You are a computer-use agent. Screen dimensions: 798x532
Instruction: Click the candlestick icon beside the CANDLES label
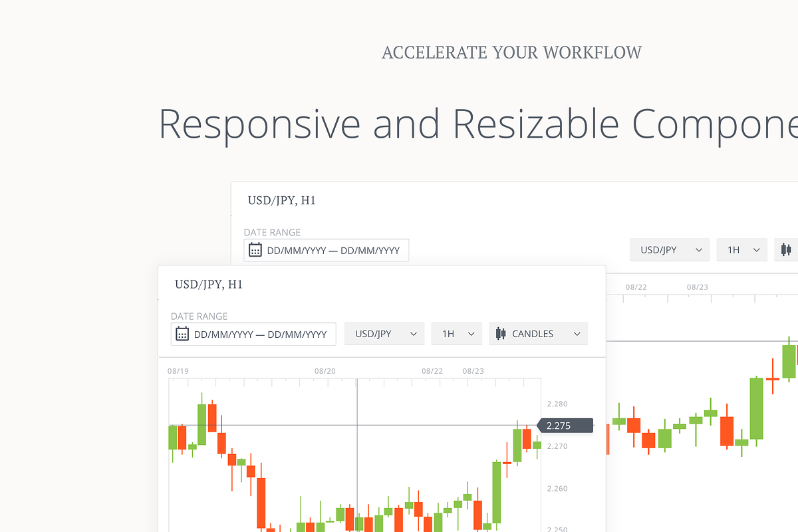501,334
